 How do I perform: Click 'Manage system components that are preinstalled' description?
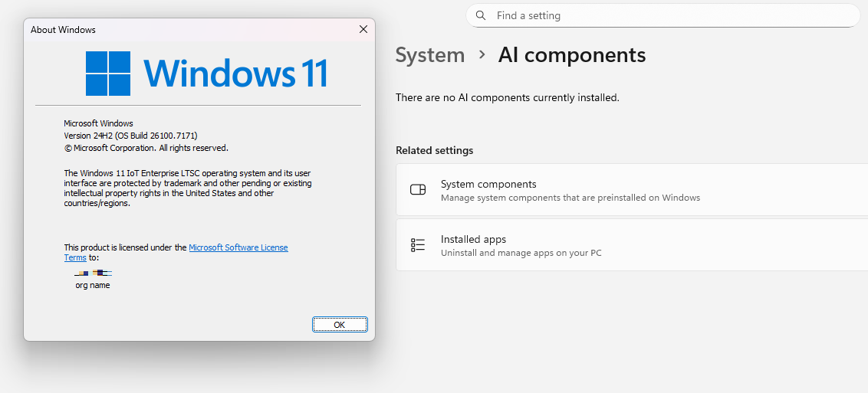point(570,198)
